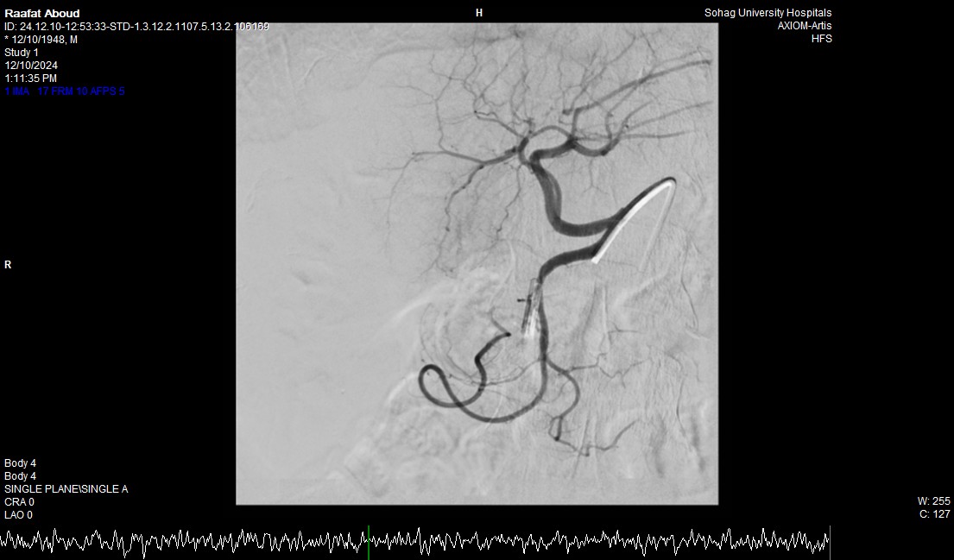Click the C: 127 window center value
This screenshot has width=954, height=560.
[x=934, y=514]
